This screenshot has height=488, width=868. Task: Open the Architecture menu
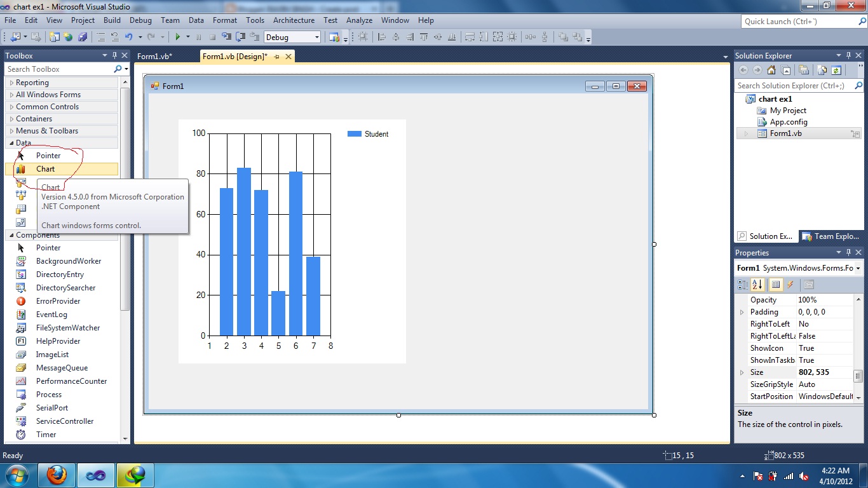(x=294, y=20)
